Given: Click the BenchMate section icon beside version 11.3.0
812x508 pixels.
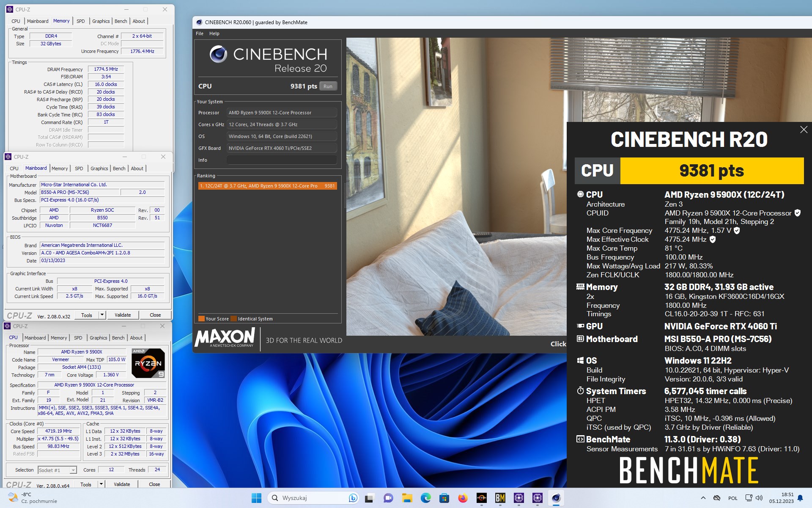Looking at the screenshot, I should point(580,439).
